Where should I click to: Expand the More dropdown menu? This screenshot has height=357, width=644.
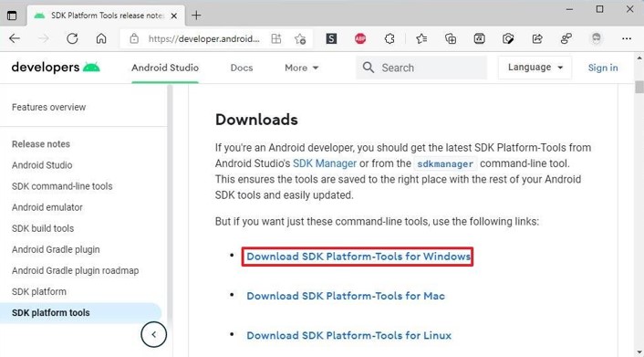pos(301,68)
